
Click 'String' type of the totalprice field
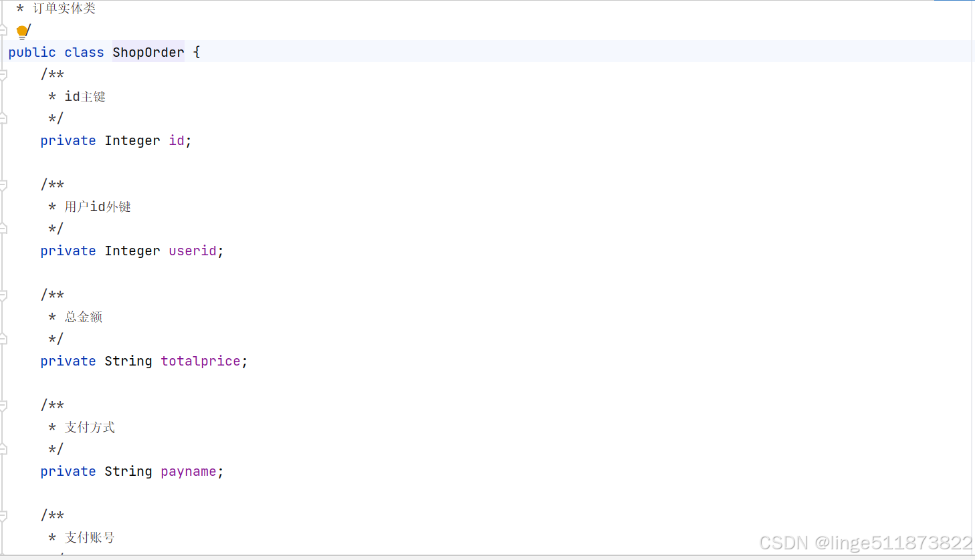click(x=128, y=361)
